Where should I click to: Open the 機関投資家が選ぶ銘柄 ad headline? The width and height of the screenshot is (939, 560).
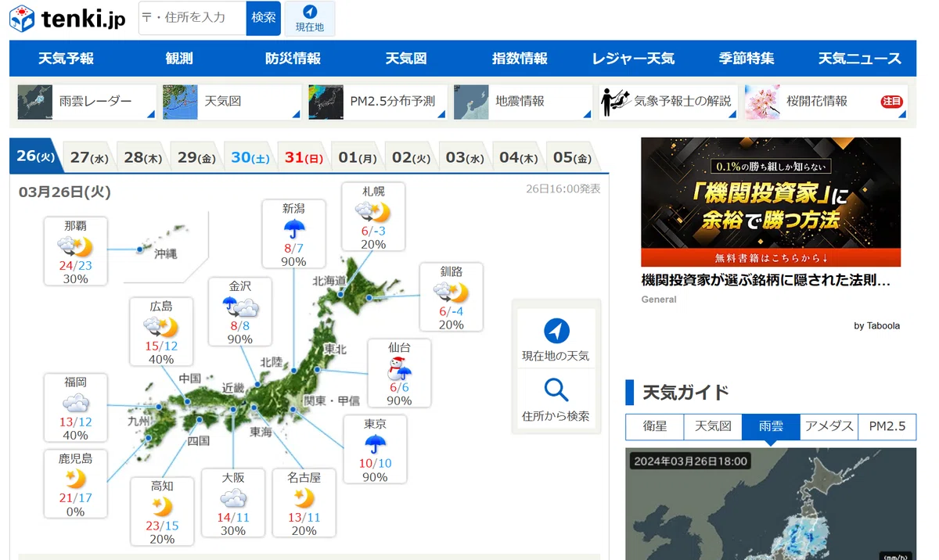pyautogui.click(x=765, y=280)
